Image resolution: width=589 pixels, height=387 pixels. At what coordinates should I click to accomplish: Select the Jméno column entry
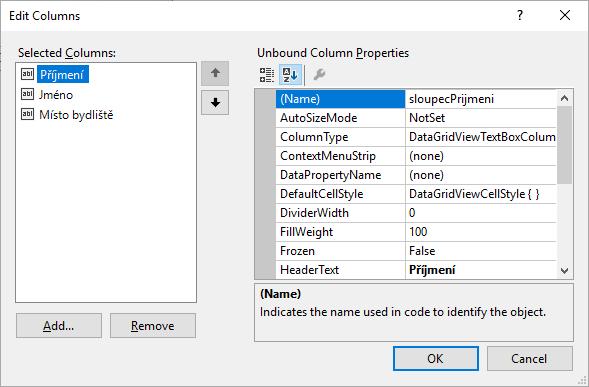click(x=56, y=95)
